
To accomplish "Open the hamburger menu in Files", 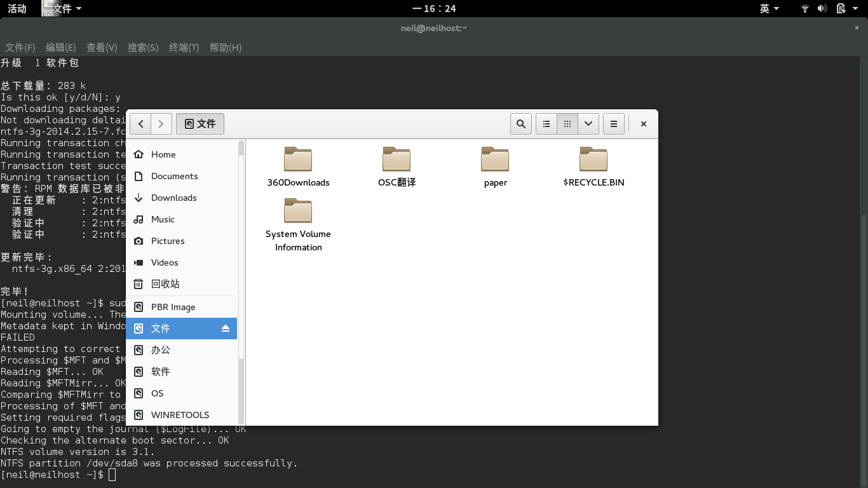I will [x=614, y=124].
